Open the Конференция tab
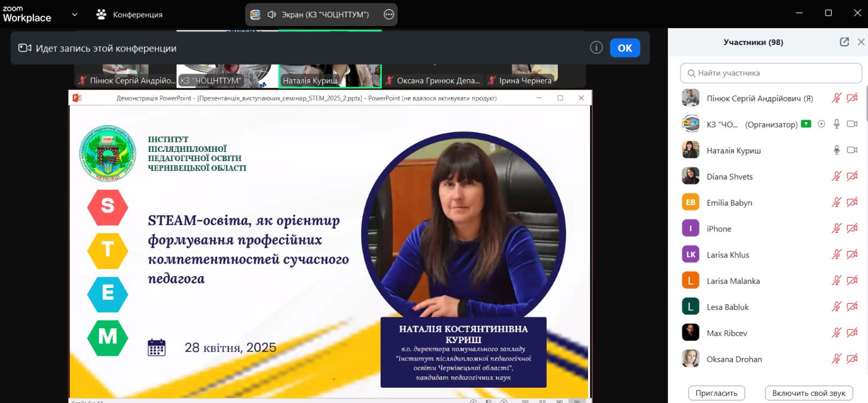868x403 pixels. point(129,15)
